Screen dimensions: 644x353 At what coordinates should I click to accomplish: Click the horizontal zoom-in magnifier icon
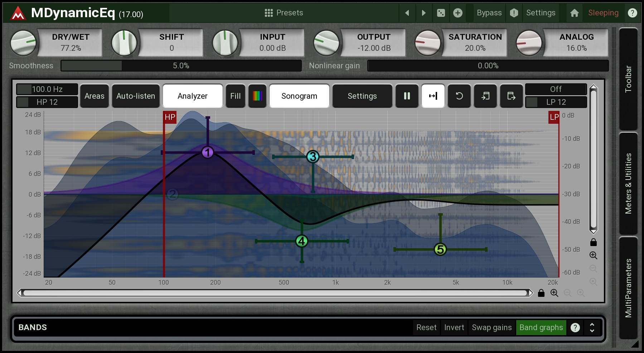554,293
